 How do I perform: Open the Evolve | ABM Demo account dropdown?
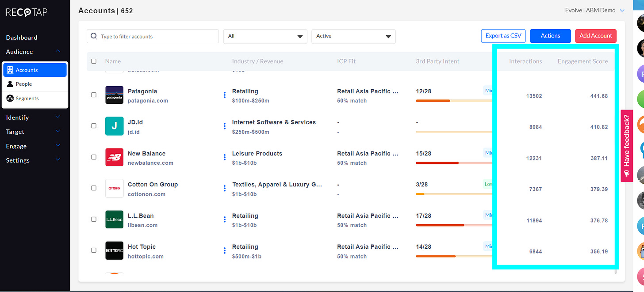coord(595,10)
